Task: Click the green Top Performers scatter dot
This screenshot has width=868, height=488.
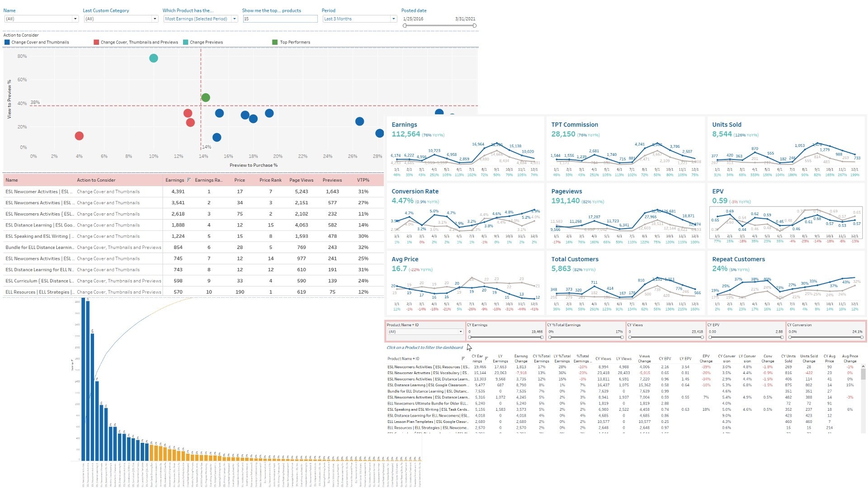Action: pyautogui.click(x=206, y=98)
